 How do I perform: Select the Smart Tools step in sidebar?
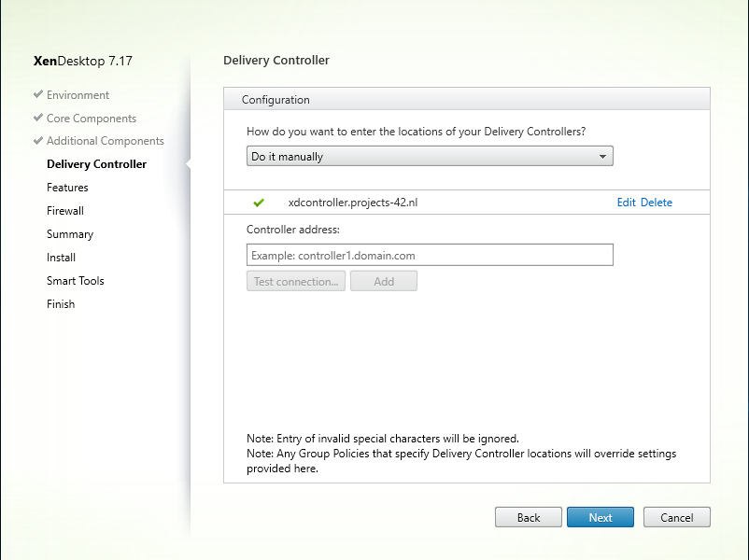76,281
